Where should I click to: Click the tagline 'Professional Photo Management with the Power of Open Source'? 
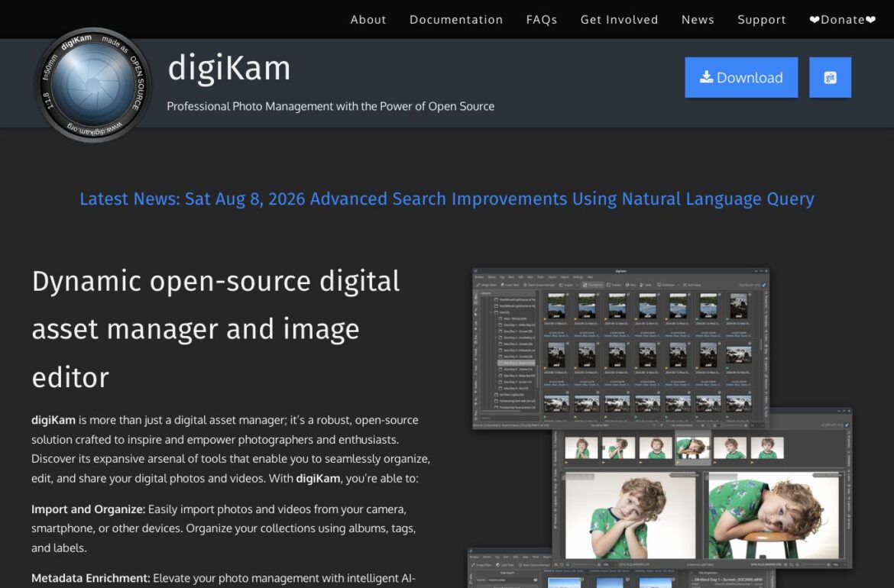tap(331, 107)
